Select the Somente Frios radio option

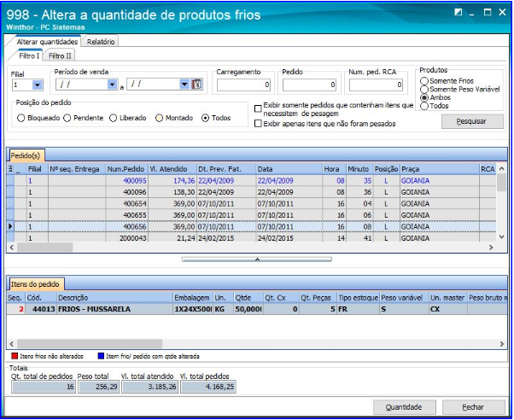pyautogui.click(x=424, y=80)
